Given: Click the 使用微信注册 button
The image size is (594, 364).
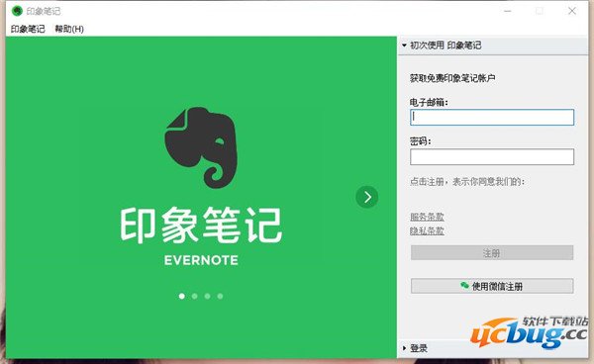Looking at the screenshot, I should point(492,286).
